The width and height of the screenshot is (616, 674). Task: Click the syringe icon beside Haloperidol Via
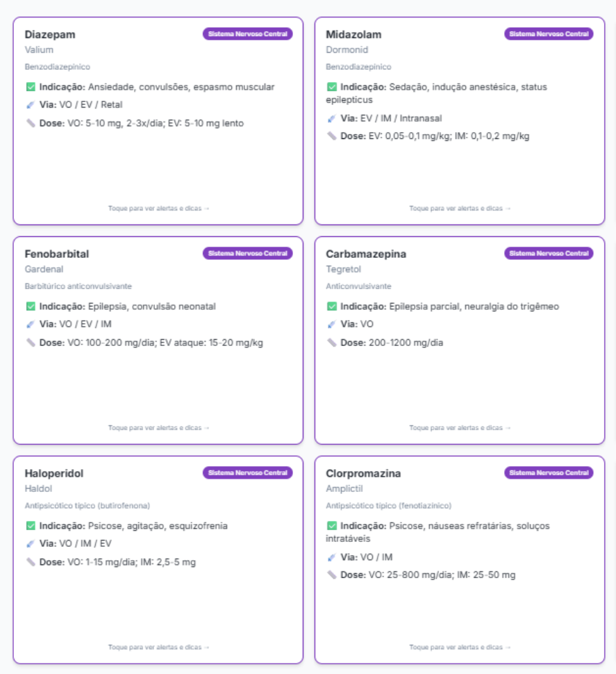pos(31,544)
